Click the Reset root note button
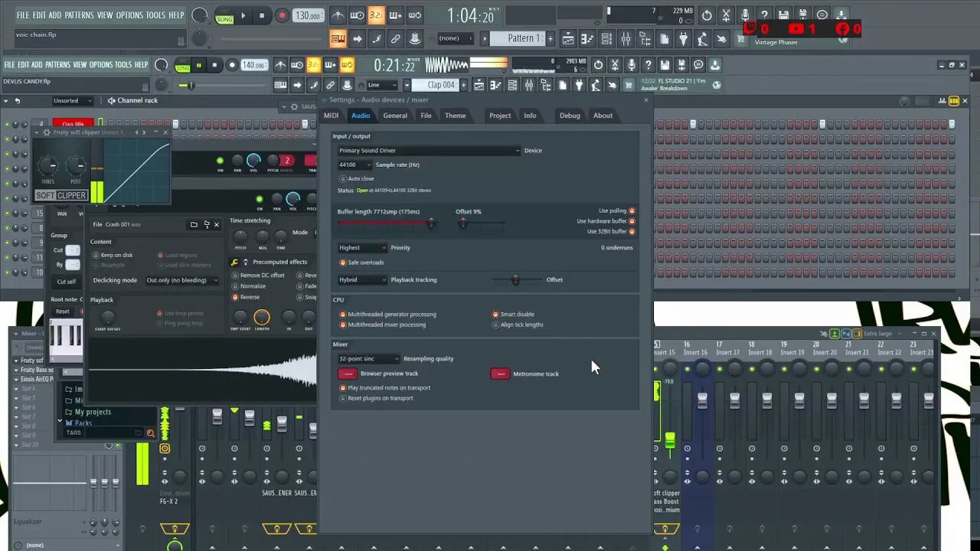This screenshot has height=551, width=980. click(x=63, y=311)
